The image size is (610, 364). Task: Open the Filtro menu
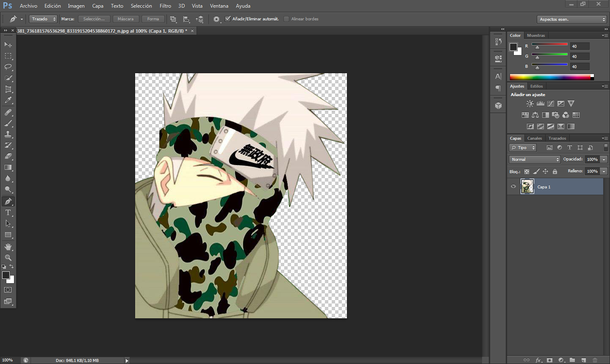click(165, 6)
